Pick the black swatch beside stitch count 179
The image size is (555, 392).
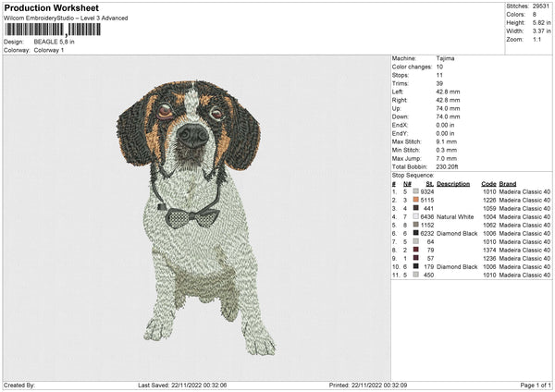(416, 266)
